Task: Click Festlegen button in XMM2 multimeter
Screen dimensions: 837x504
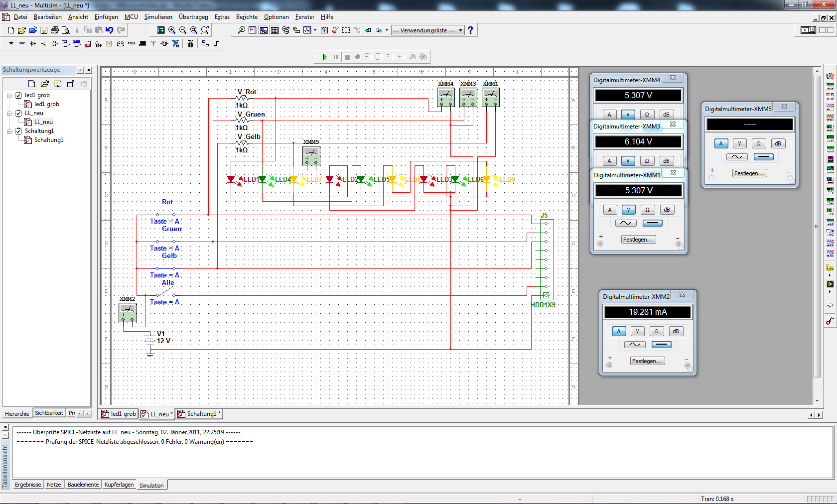Action: point(647,361)
